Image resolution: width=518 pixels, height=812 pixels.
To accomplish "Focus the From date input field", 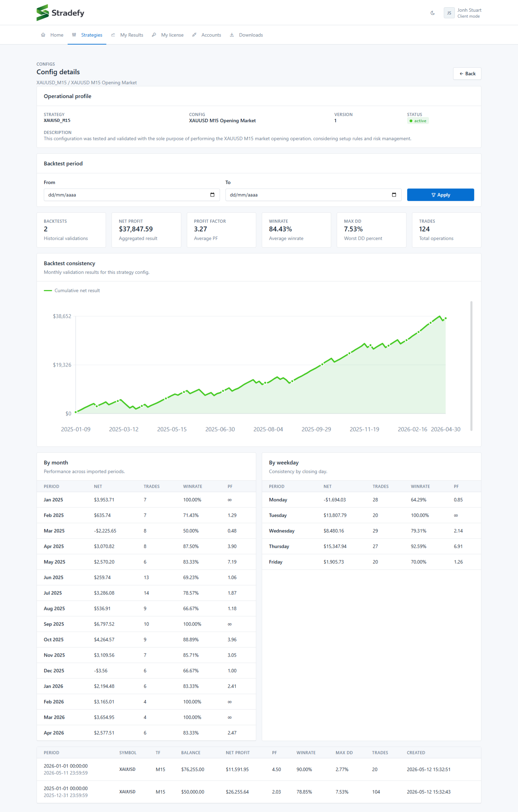I will [x=132, y=195].
